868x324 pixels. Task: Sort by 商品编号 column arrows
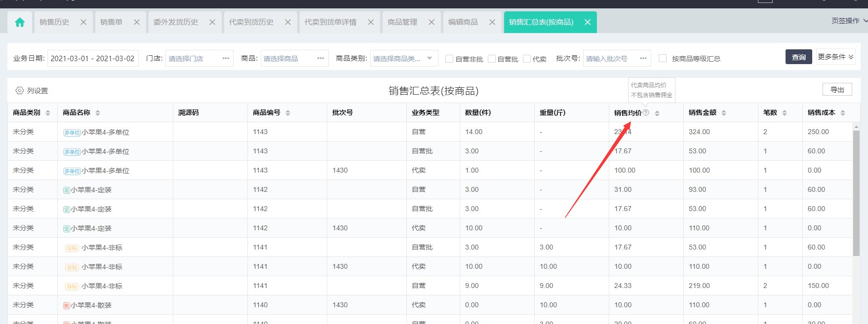288,113
